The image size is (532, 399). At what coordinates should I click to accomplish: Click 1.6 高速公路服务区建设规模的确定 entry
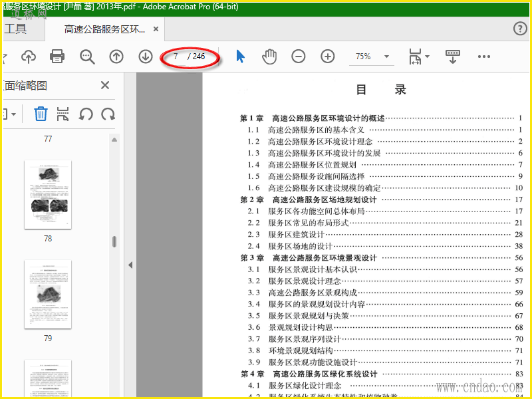(385, 188)
